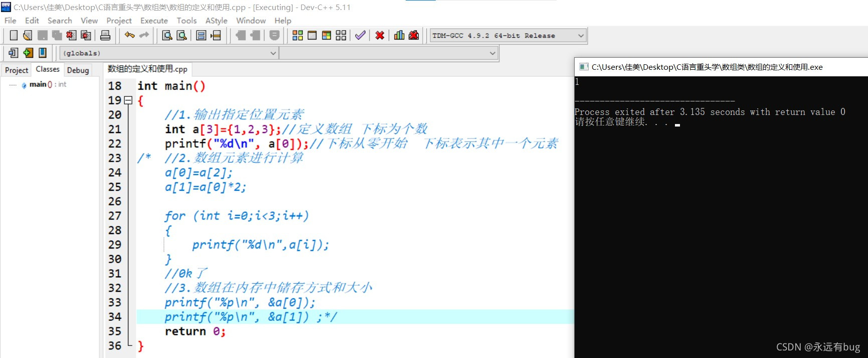
Task: Compile the program
Action: point(297,35)
